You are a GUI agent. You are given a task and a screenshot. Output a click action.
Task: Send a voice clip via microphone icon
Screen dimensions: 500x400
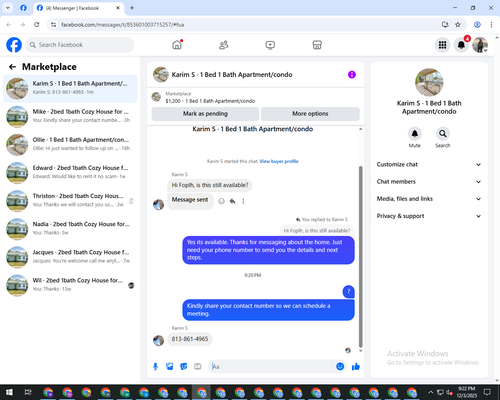pos(155,367)
